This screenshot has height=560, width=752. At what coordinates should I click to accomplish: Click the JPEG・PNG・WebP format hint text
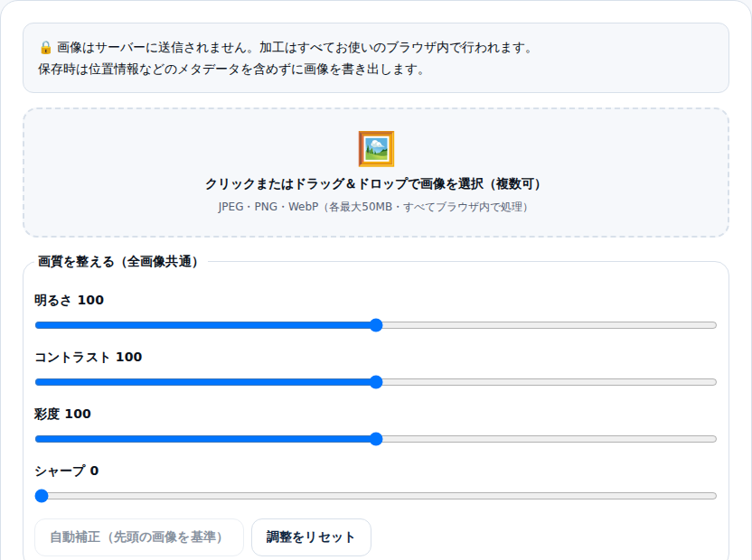click(373, 207)
